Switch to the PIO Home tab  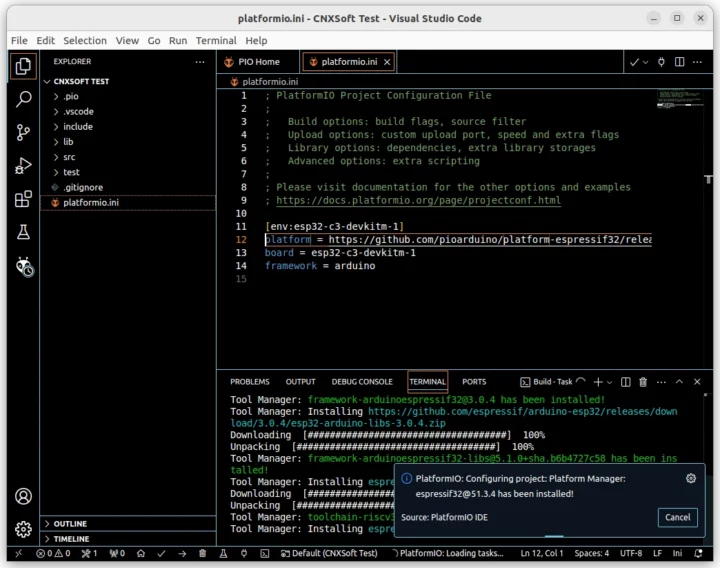(x=258, y=62)
